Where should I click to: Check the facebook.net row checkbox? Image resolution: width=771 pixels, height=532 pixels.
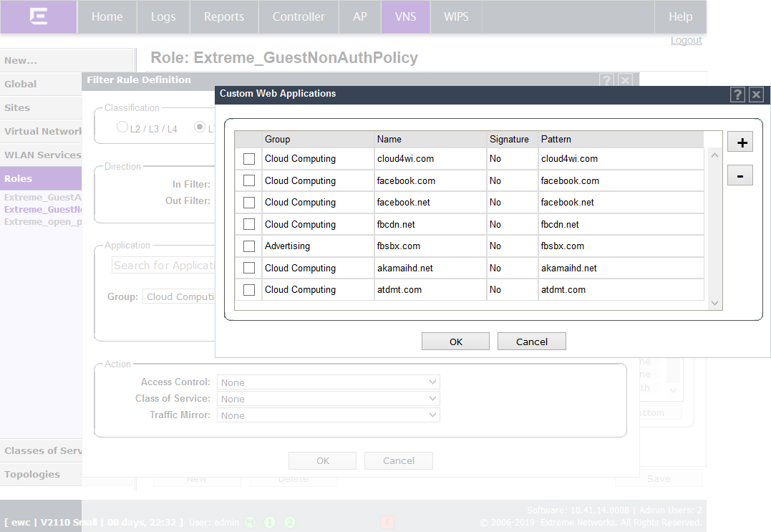point(249,203)
